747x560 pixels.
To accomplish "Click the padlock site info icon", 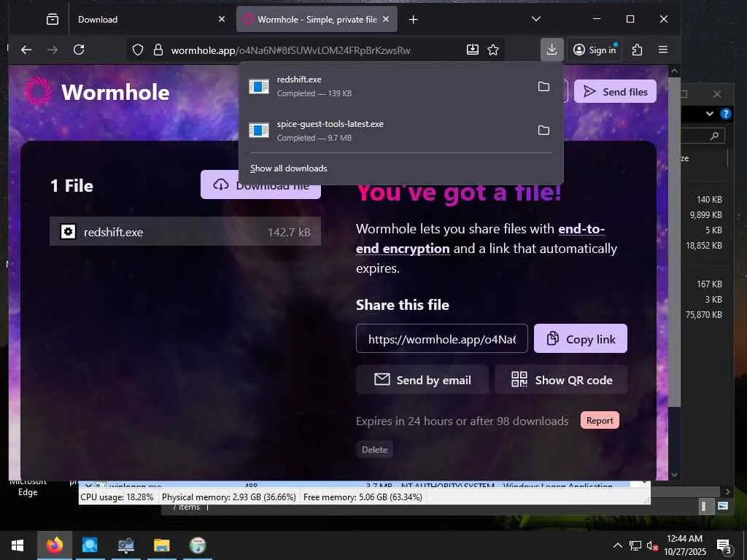I will click(x=158, y=50).
